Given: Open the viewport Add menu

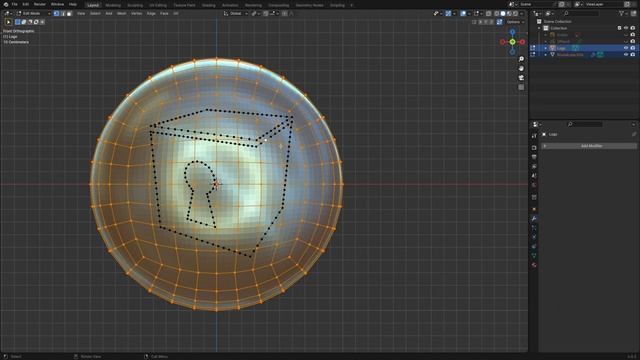Looking at the screenshot, I should click(109, 13).
